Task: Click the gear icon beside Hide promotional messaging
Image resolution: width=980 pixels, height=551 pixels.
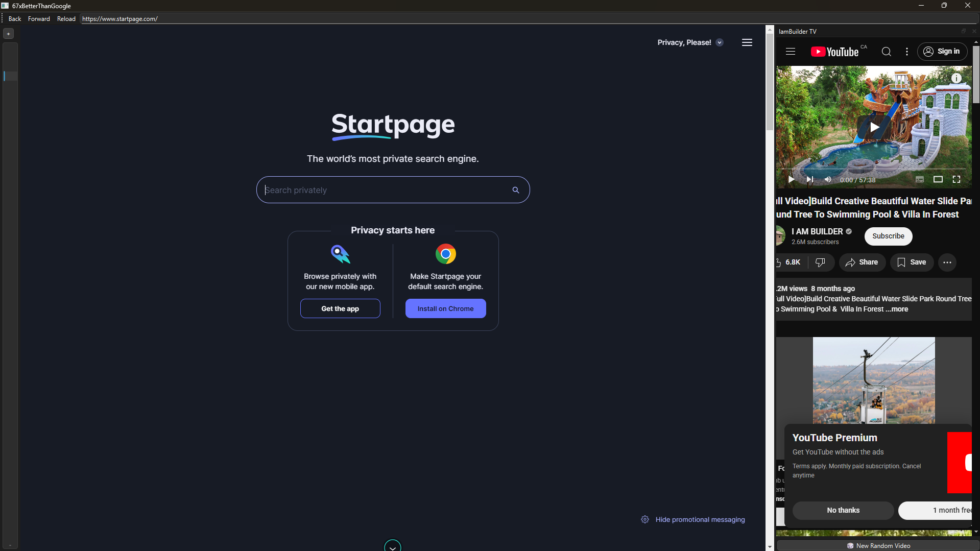Action: [645, 519]
